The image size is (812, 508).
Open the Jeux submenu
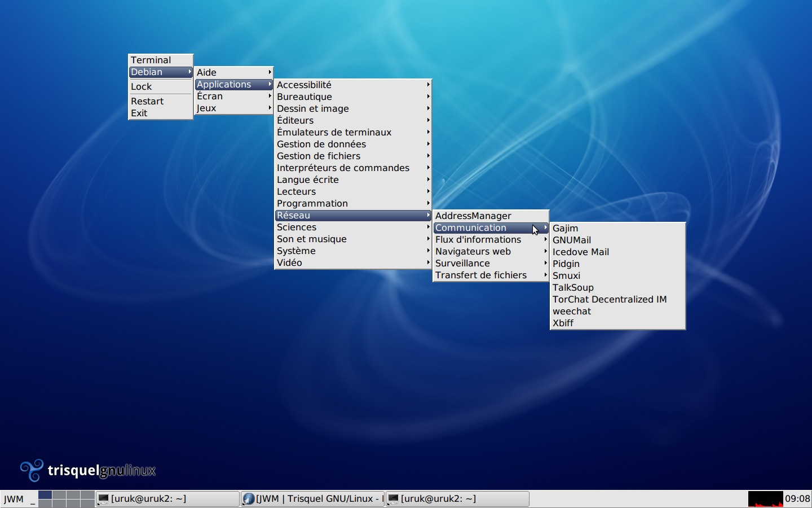(234, 108)
